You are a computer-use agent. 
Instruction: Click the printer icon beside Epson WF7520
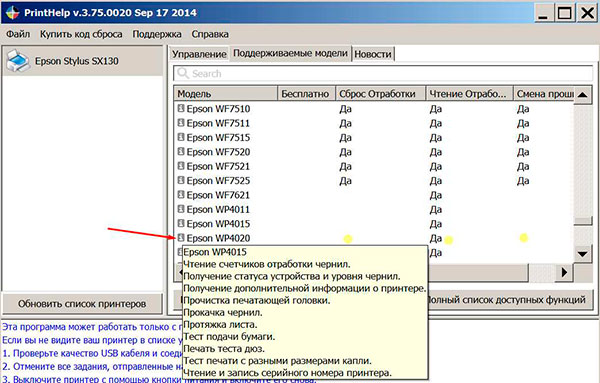tap(181, 152)
